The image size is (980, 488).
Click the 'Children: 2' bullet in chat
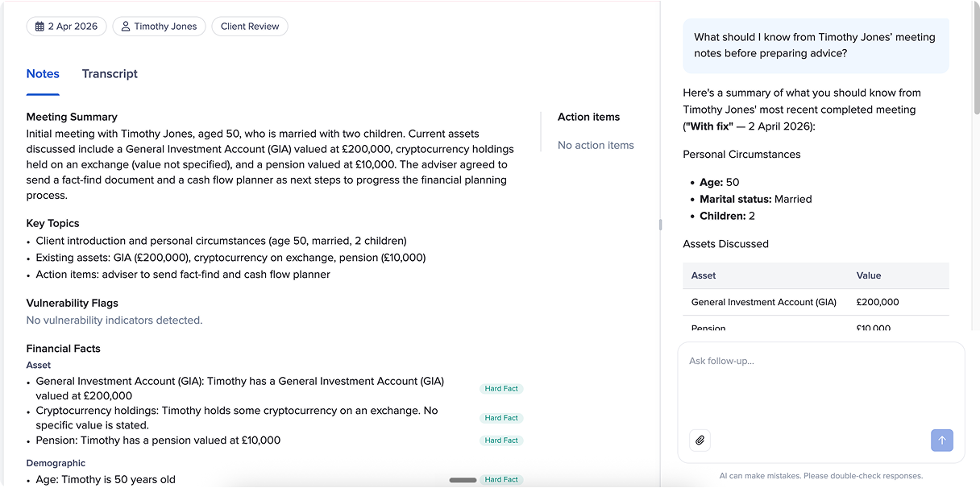[727, 216]
